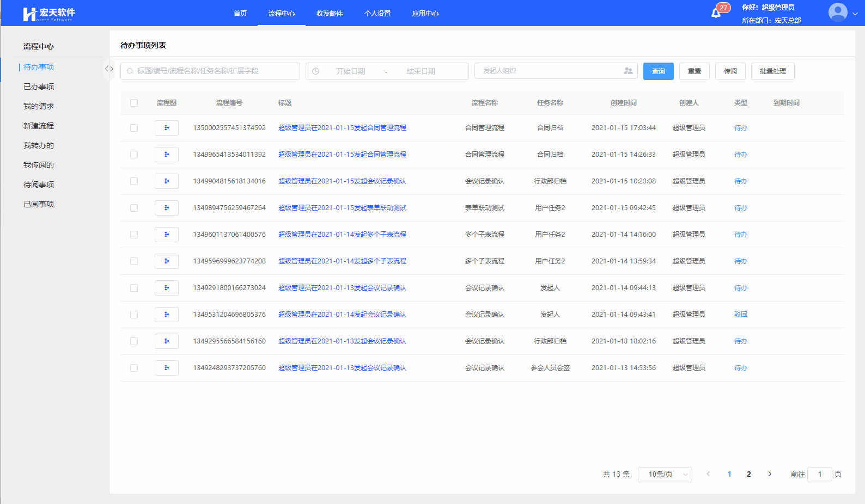Toggle the select-all header checkbox
The height and width of the screenshot is (504, 865).
point(134,103)
